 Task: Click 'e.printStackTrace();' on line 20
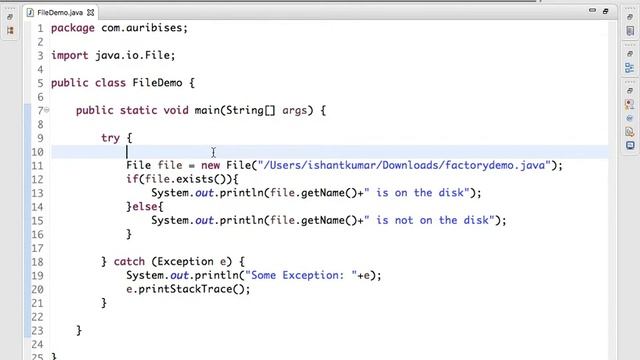tap(188, 289)
